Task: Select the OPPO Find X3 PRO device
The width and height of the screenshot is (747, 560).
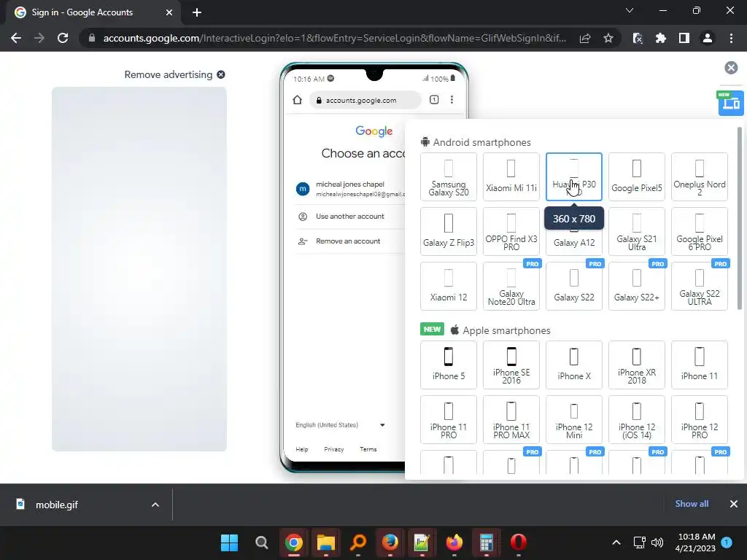Action: tap(511, 231)
